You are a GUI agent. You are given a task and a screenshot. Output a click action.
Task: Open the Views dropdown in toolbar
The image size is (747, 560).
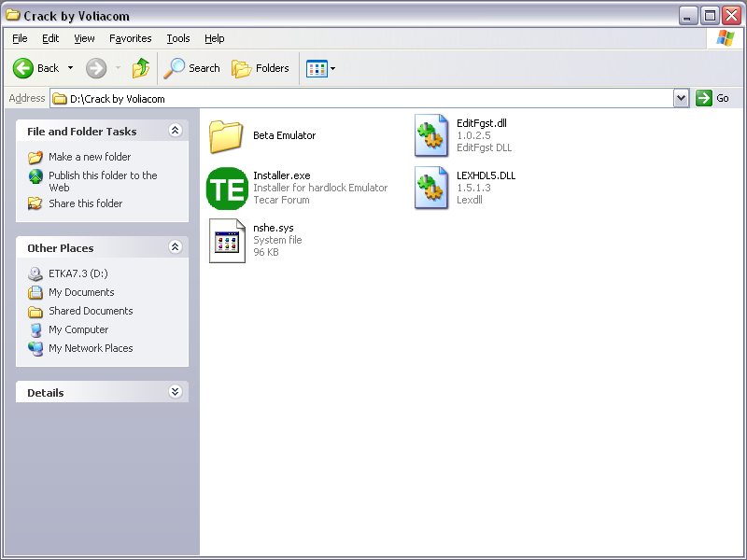[321, 68]
